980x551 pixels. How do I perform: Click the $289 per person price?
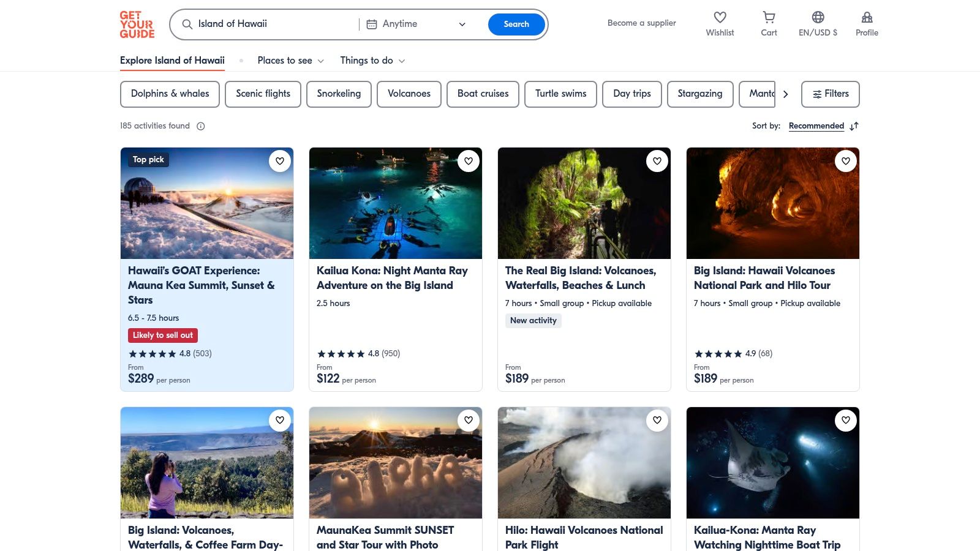[x=159, y=379]
